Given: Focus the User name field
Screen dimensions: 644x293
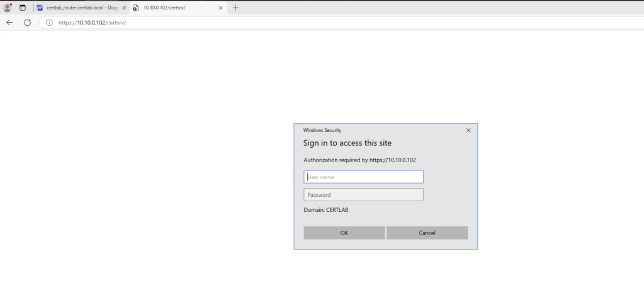Looking at the screenshot, I should (363, 177).
